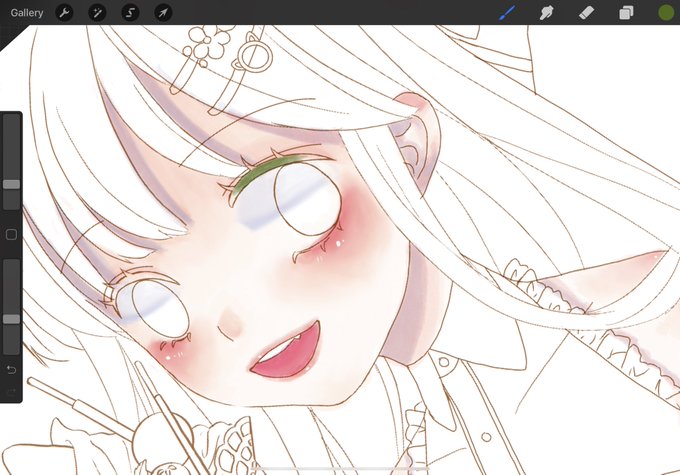Select the Smudge tool

(546, 13)
